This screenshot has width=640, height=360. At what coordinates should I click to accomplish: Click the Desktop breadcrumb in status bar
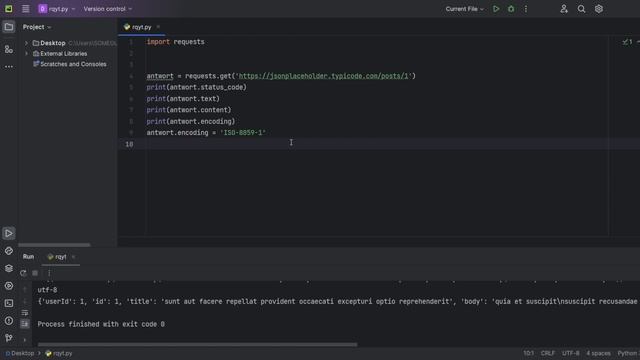coord(20,353)
